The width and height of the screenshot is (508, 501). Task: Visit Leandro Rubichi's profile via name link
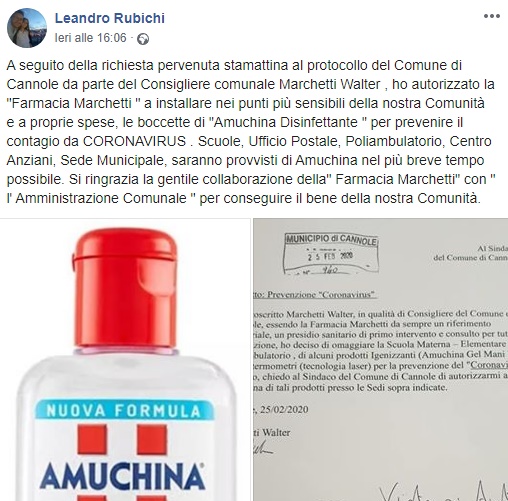point(110,18)
